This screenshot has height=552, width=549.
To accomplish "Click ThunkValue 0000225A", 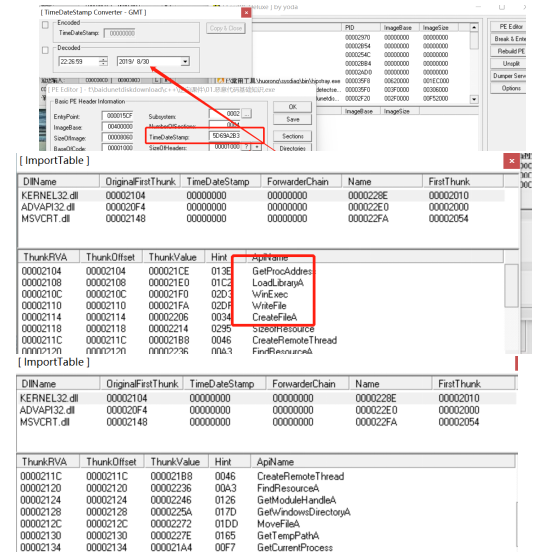I will pyautogui.click(x=171, y=512).
